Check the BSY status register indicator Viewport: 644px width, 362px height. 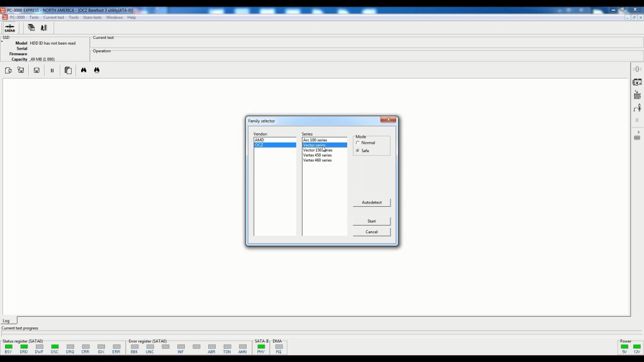tap(7, 346)
